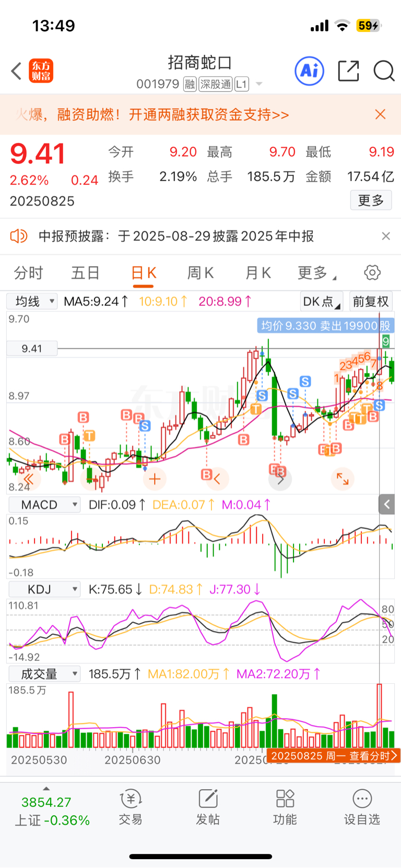Open the search magnifier icon
Screen dimensions: 401x868
point(384,71)
